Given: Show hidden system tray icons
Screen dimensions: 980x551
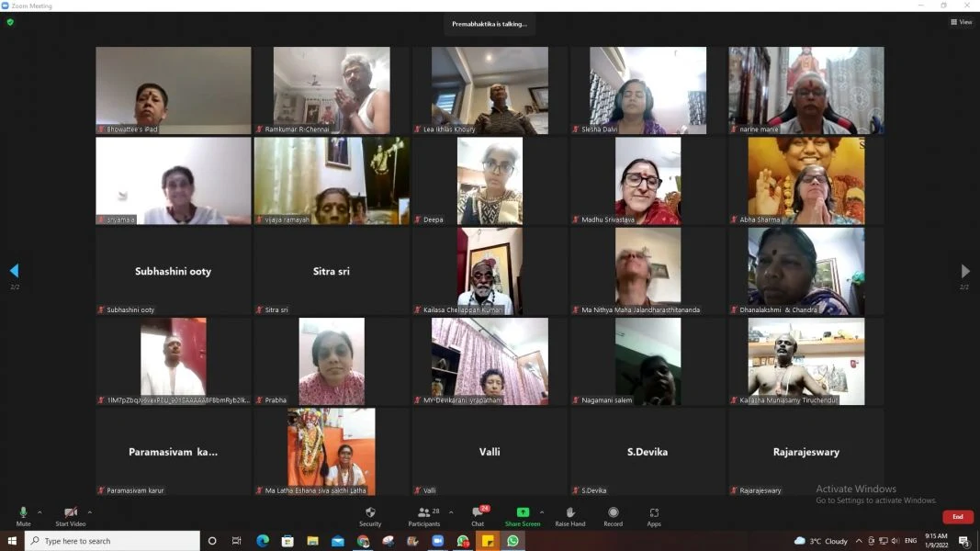Looking at the screenshot, I should [x=859, y=541].
